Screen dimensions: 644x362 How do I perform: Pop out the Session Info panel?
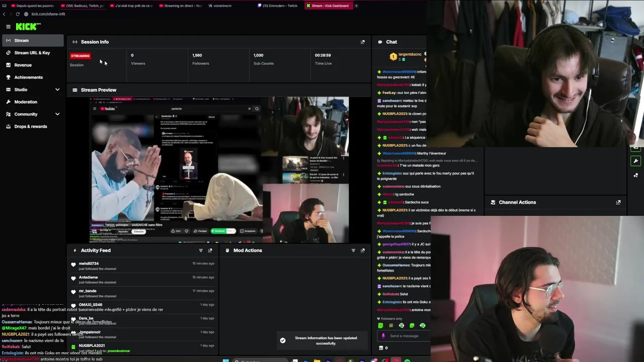(363, 42)
